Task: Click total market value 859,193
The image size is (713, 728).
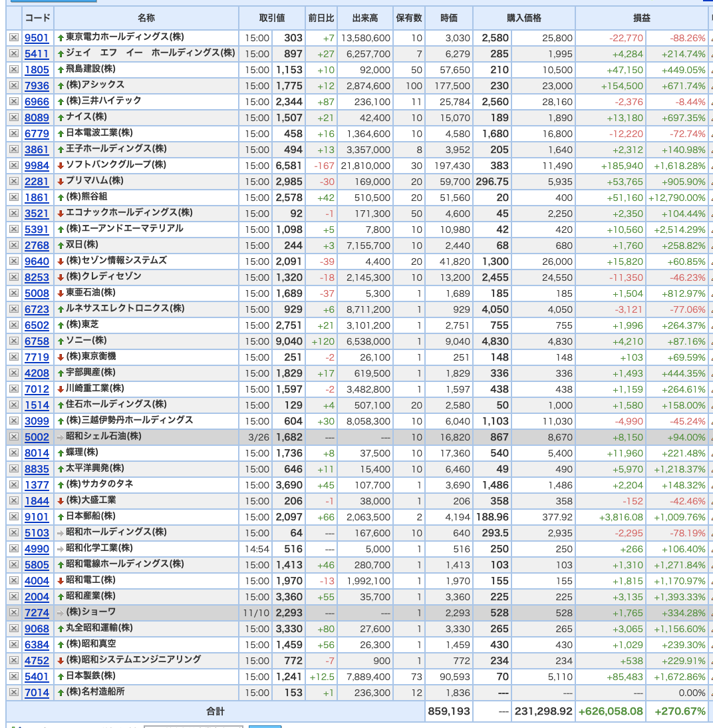Action: click(449, 711)
